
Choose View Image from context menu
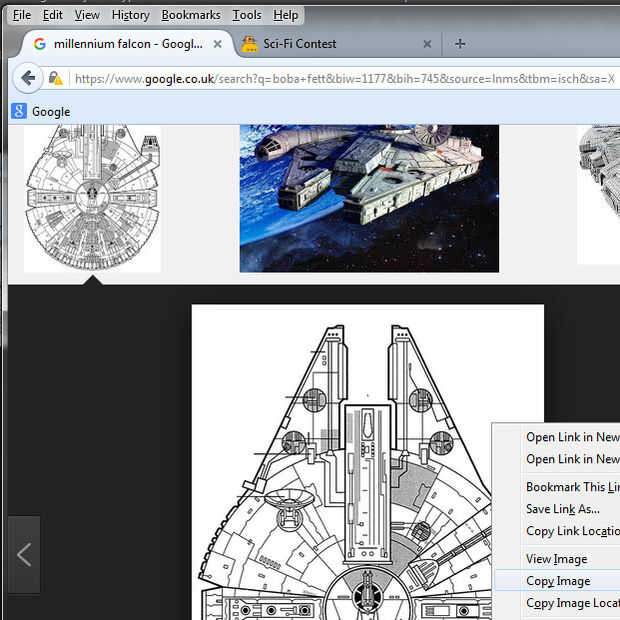click(x=557, y=559)
